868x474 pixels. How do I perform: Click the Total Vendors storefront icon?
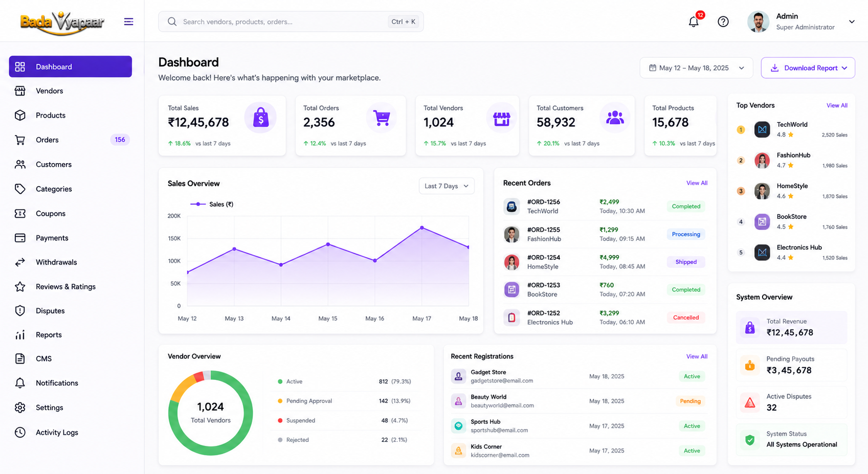click(501, 118)
